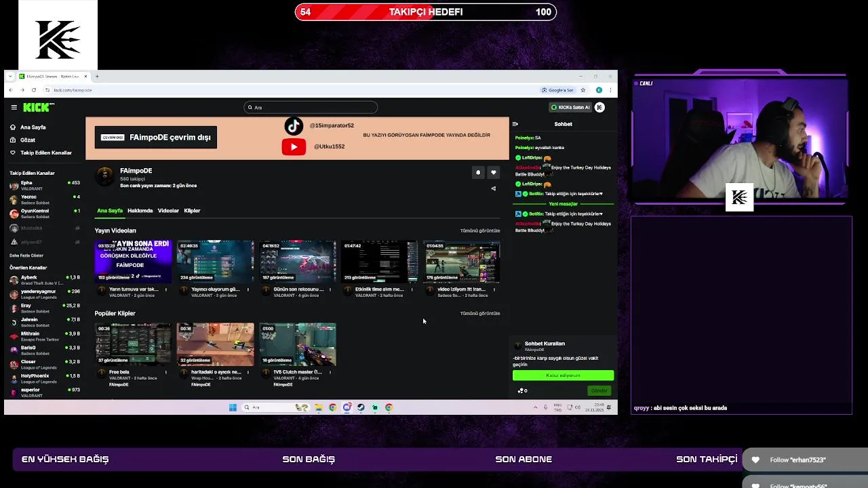Click the site info icon in address bar
Screen dimensions: 868x488
pyautogui.click(x=47, y=90)
